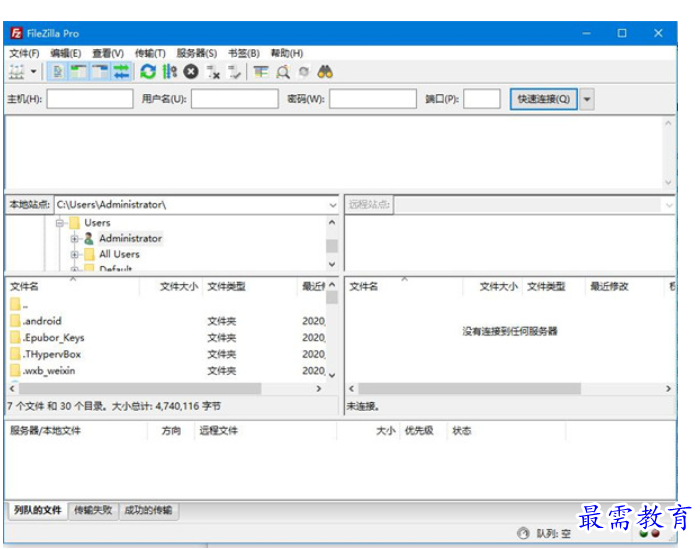Open the 服务器(S) menu

(197, 54)
